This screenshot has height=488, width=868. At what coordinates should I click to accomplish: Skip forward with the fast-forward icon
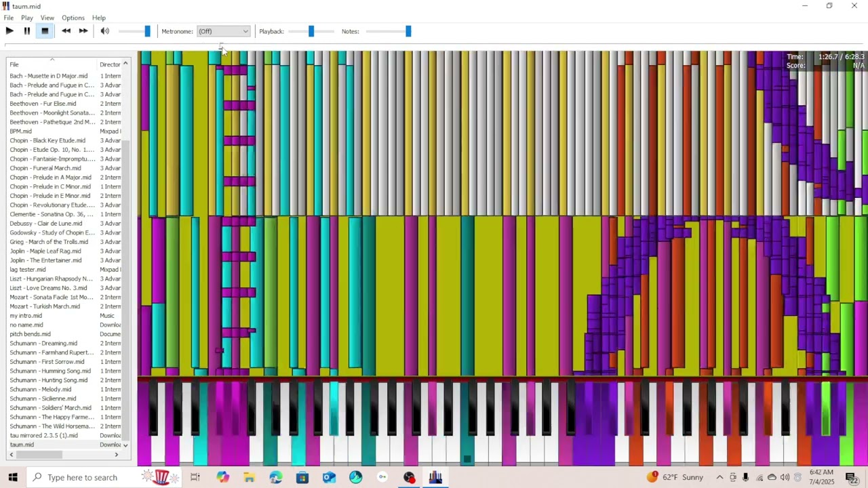(83, 31)
